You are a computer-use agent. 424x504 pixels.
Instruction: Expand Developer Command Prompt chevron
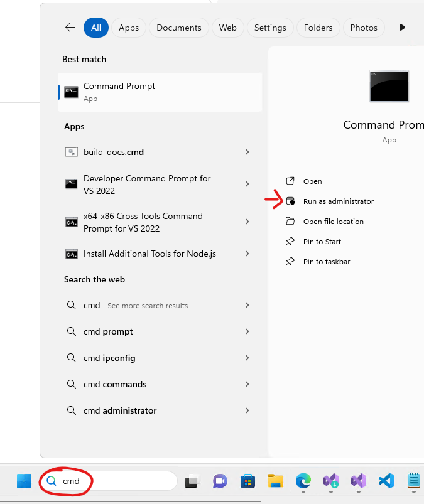pos(247,184)
